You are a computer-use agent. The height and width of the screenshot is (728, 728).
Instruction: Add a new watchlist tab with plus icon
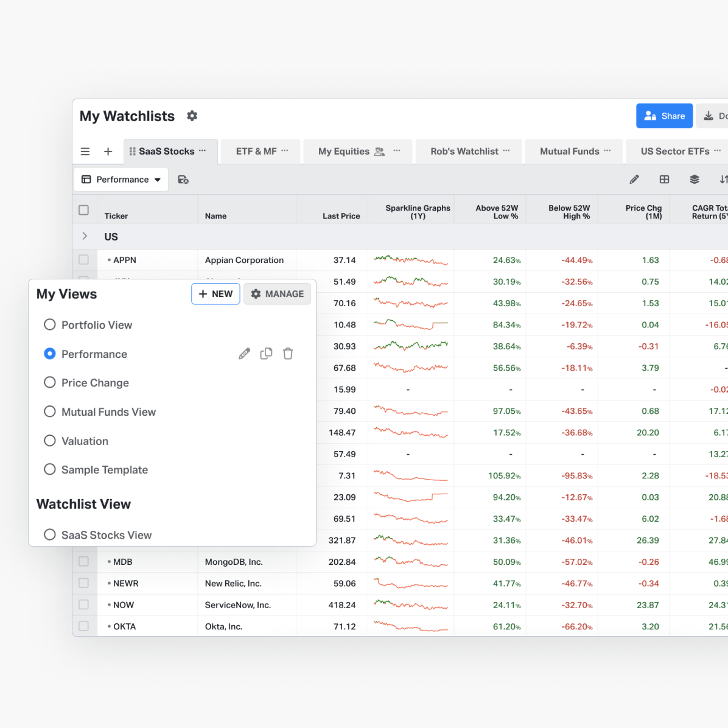[108, 152]
